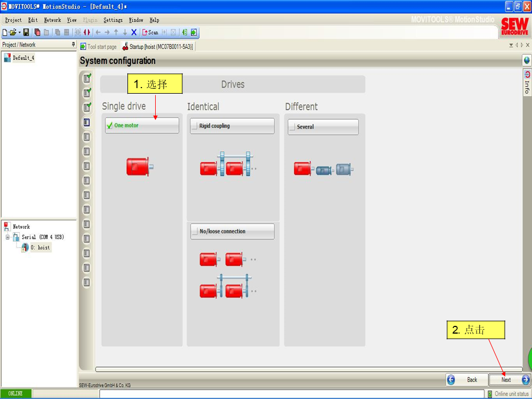
Task: Collapse the Serial (COM 4 USB) tree node
Action: click(8, 237)
